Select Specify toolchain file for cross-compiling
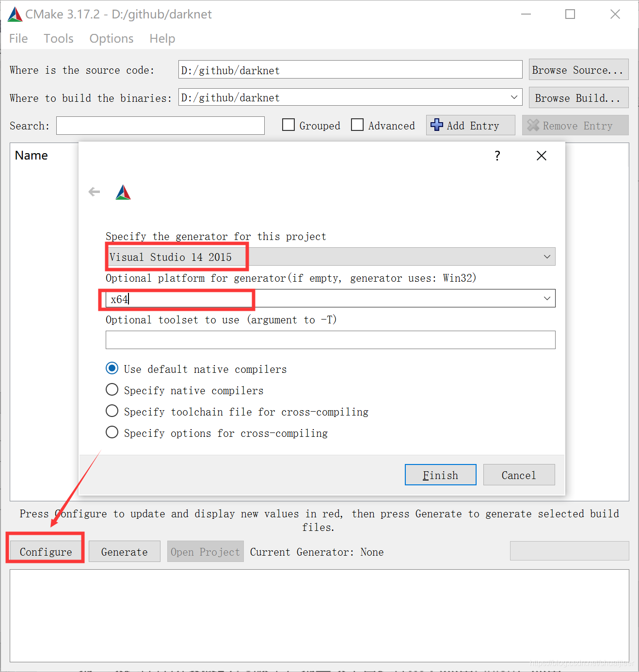Viewport: 639px width, 672px height. [112, 411]
